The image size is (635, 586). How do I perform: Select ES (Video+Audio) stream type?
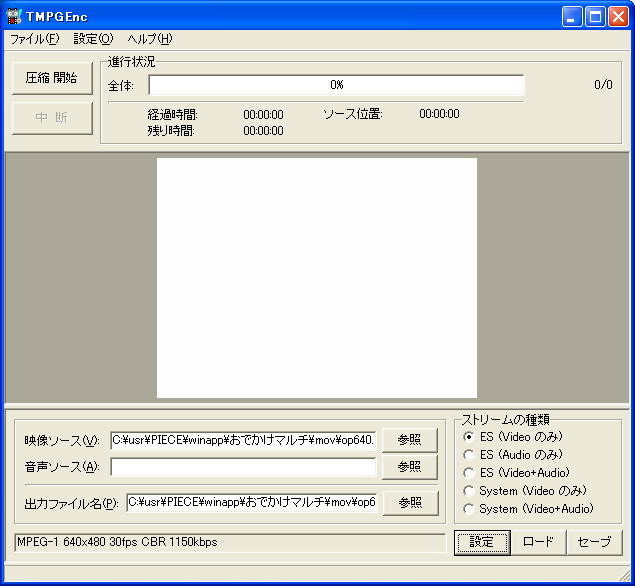(516, 473)
